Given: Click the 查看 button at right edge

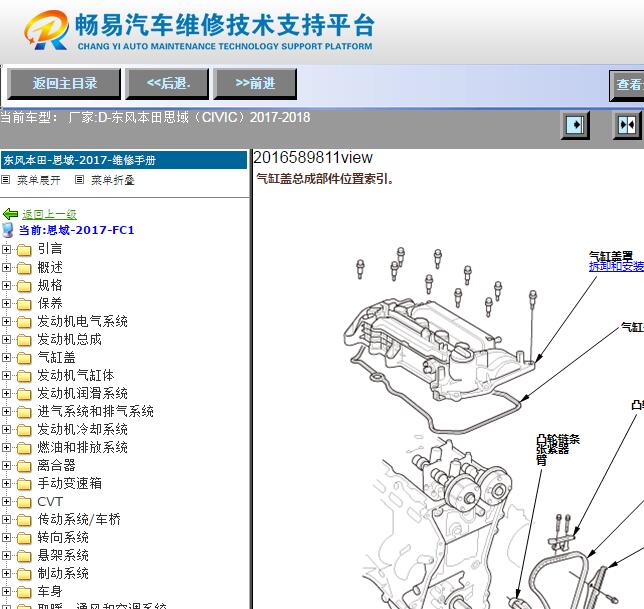Looking at the screenshot, I should click(x=627, y=85).
